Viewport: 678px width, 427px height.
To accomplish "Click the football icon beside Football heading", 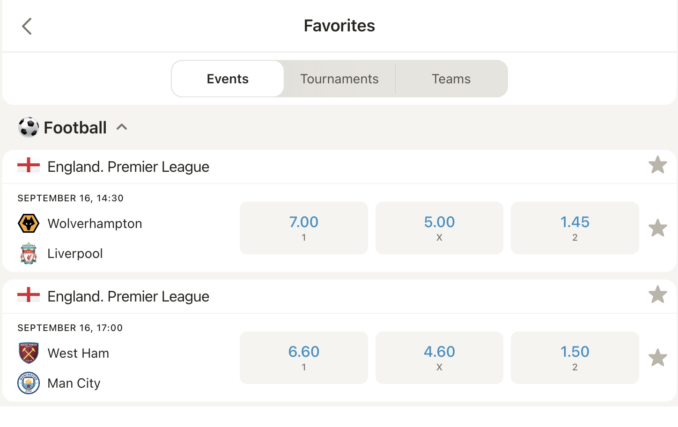I will (x=28, y=127).
